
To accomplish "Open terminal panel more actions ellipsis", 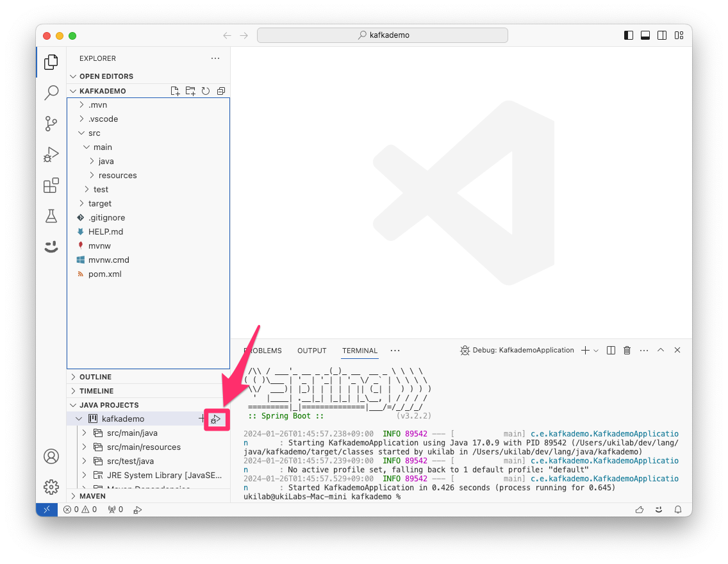I will pyautogui.click(x=644, y=351).
